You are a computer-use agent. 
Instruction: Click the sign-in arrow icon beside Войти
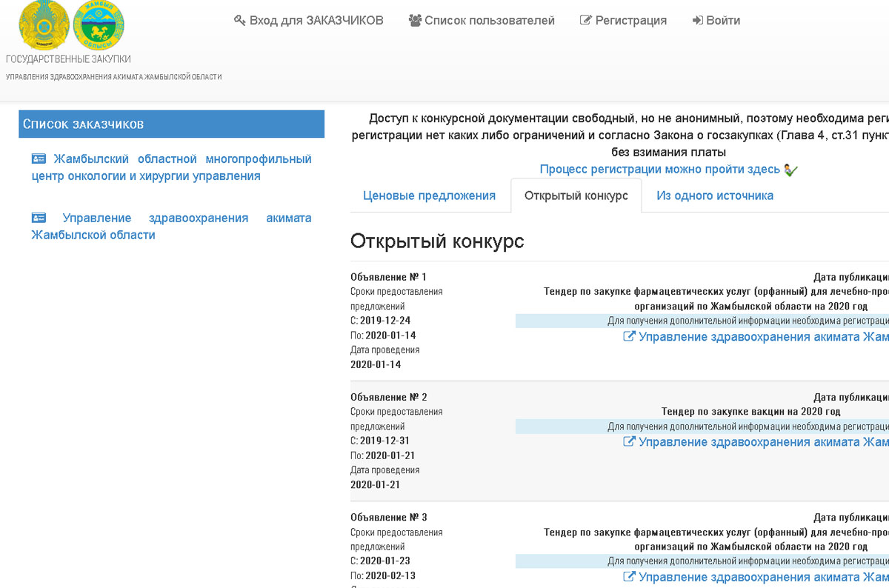click(697, 21)
